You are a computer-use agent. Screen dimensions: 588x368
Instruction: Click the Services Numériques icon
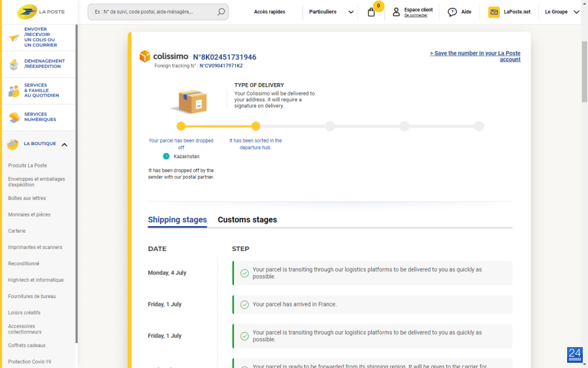point(14,118)
